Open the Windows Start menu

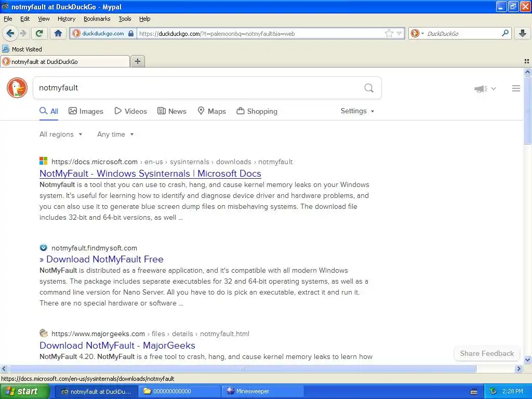pyautogui.click(x=25, y=392)
